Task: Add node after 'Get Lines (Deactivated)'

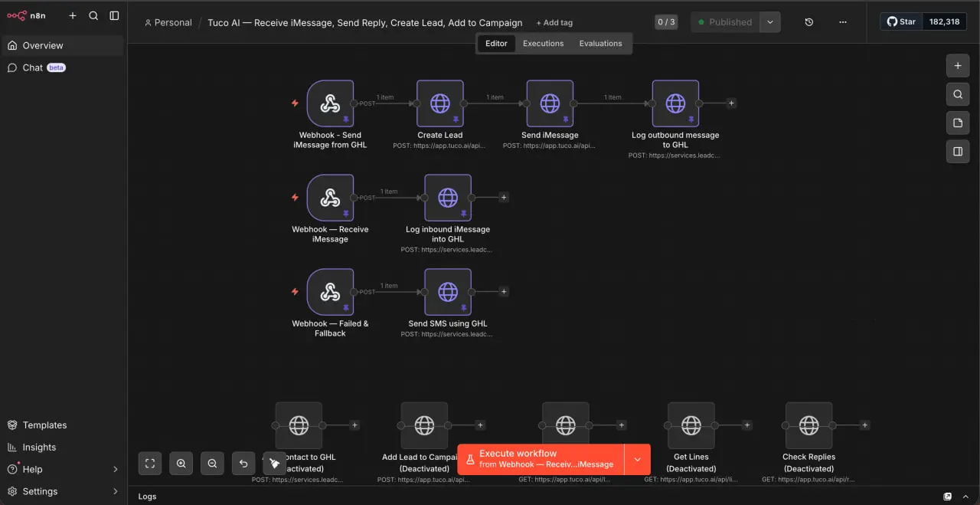Action: [747, 425]
